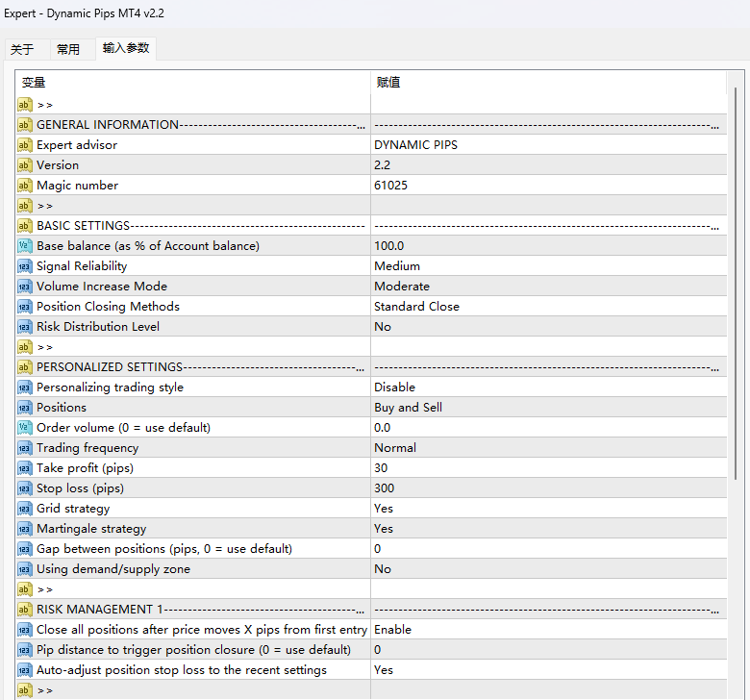Open Position Closing Methods value Standard Close
Screen dimensions: 750x700
click(416, 307)
